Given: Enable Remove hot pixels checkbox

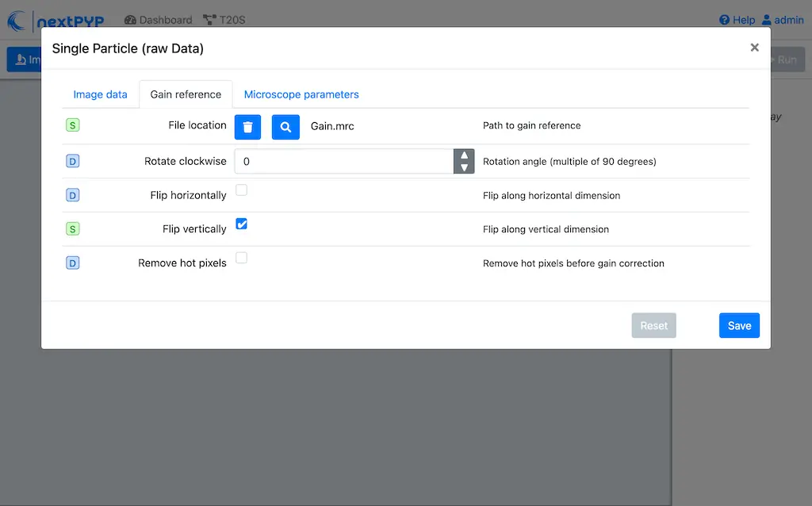Looking at the screenshot, I should [242, 258].
